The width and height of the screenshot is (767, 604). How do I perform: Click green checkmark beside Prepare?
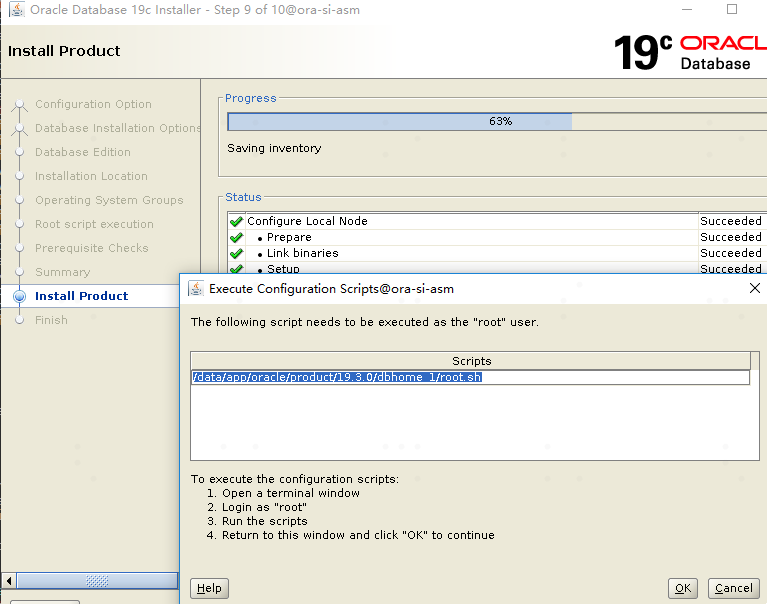tap(237, 237)
